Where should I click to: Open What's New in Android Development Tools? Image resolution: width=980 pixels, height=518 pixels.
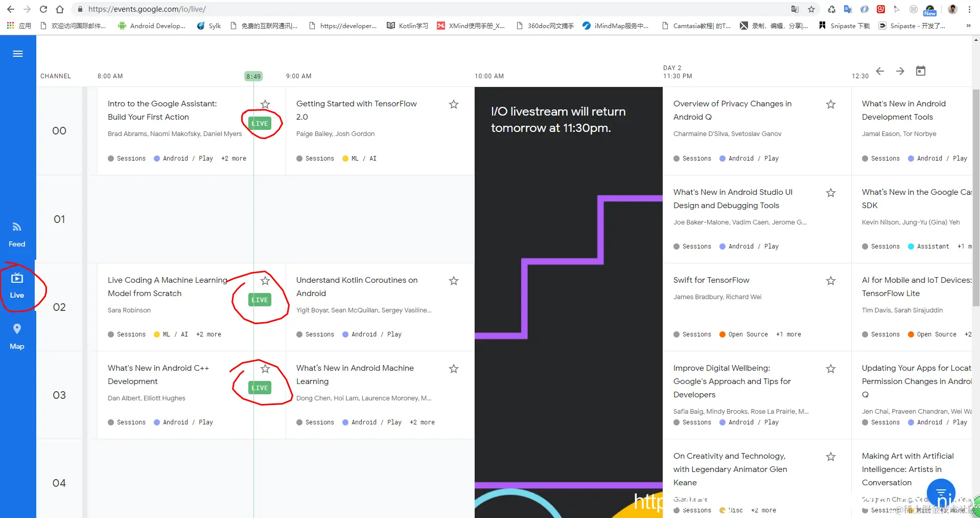coord(903,110)
